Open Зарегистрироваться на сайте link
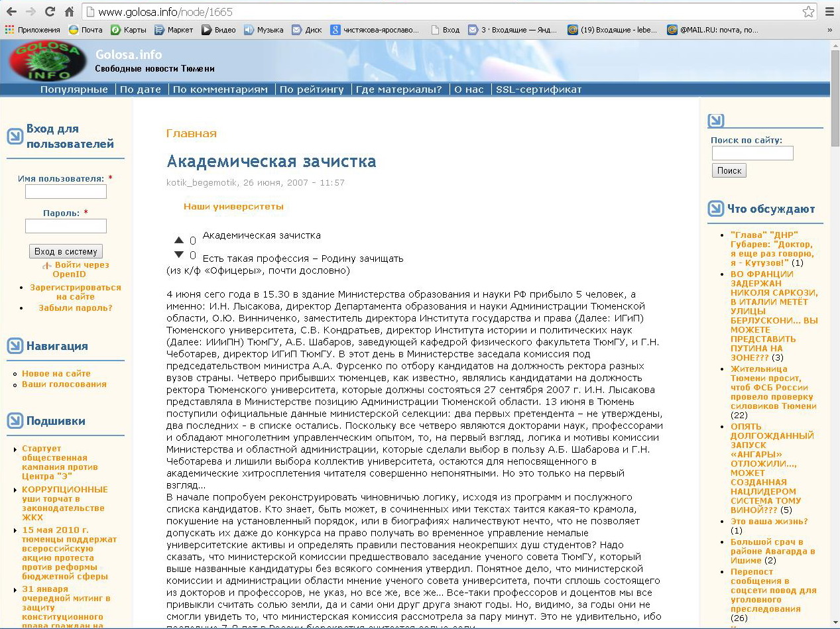Image resolution: width=840 pixels, height=629 pixels. click(x=76, y=292)
